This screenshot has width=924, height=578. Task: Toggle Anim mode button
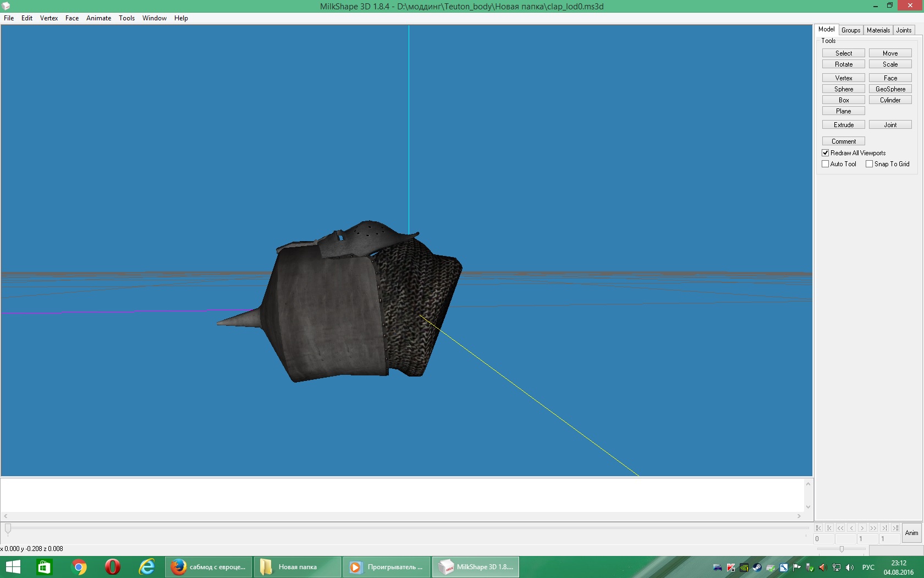click(x=911, y=533)
